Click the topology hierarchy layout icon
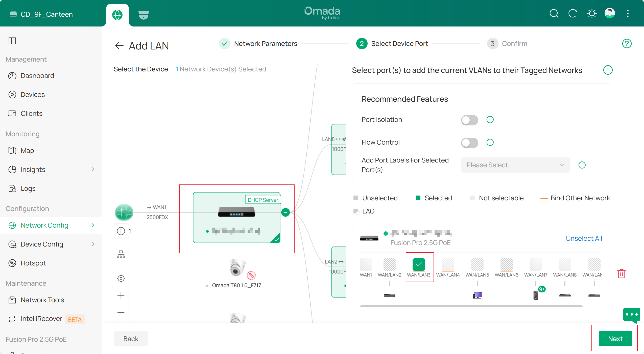 (x=121, y=254)
